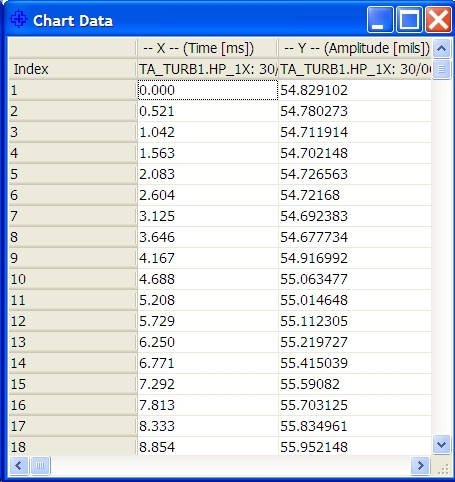Image resolution: width=455 pixels, height=482 pixels.
Task: Maximize the Chart Data window
Action: pyautogui.click(x=409, y=20)
